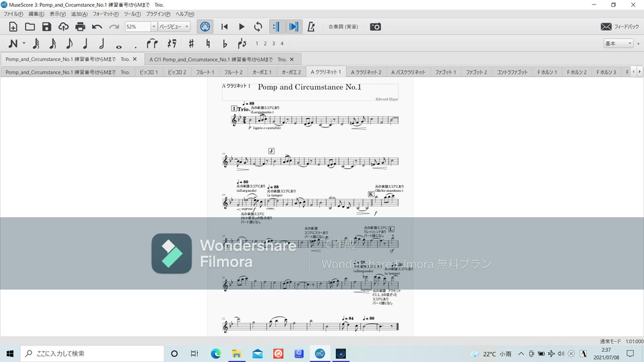Open the ツール(T) menu

tap(132, 14)
